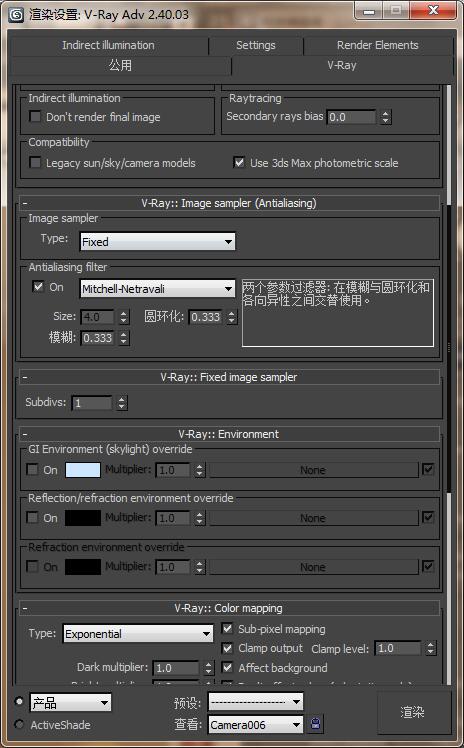Collapse the V-Ray Color mapping rollout

point(229,608)
